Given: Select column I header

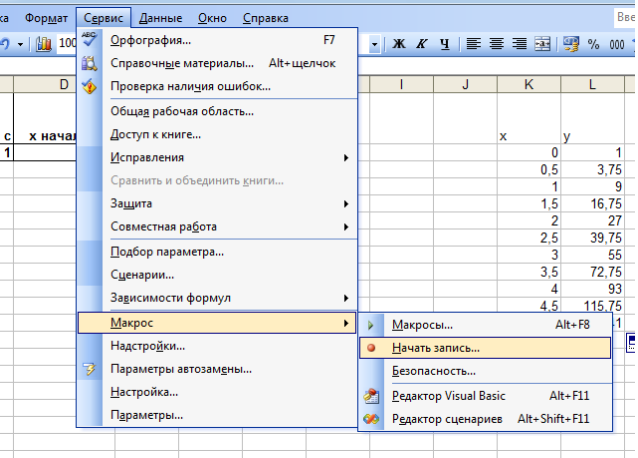Looking at the screenshot, I should [401, 84].
